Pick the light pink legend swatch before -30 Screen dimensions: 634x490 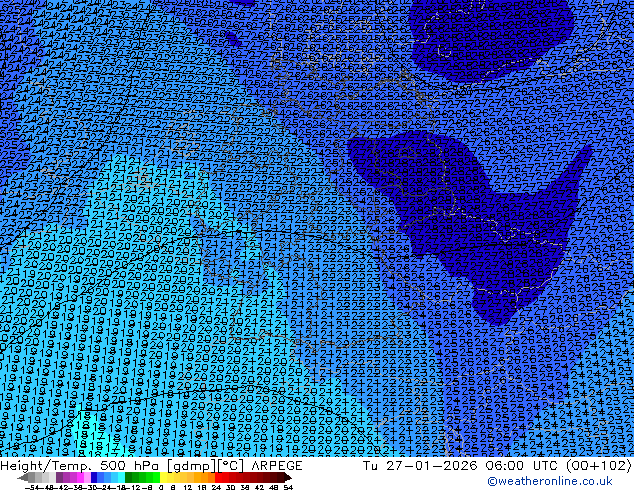click(87, 478)
